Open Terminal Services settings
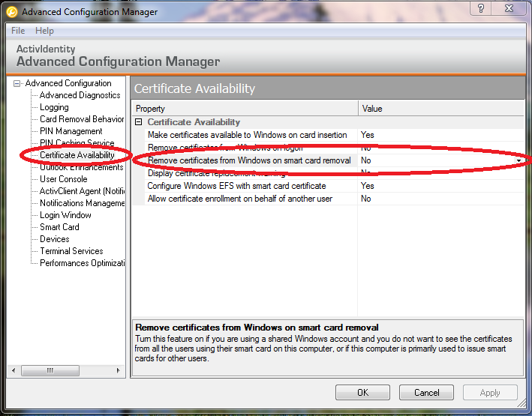This screenshot has width=532, height=416. (71, 251)
